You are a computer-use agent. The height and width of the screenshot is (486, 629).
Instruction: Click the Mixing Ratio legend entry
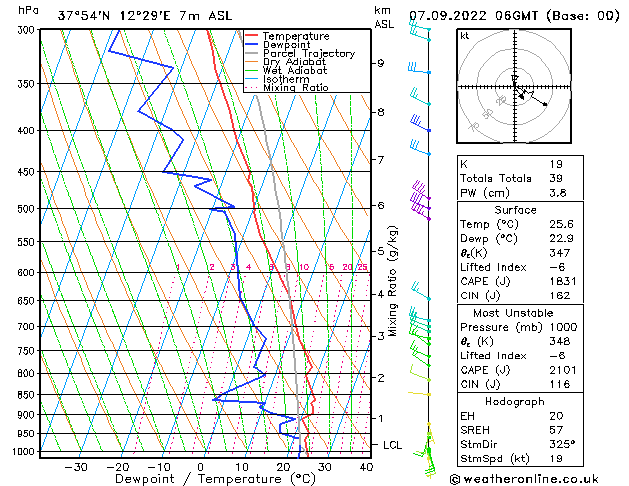click(x=296, y=87)
